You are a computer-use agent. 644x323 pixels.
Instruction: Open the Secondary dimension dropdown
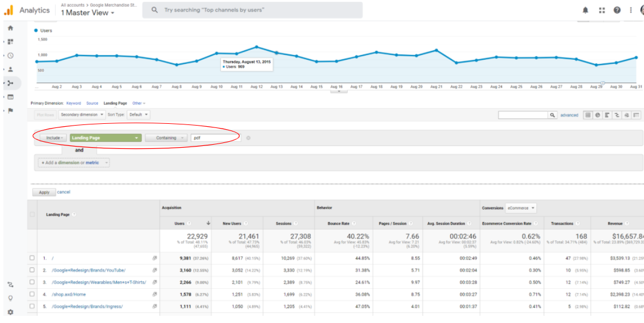pyautogui.click(x=82, y=114)
